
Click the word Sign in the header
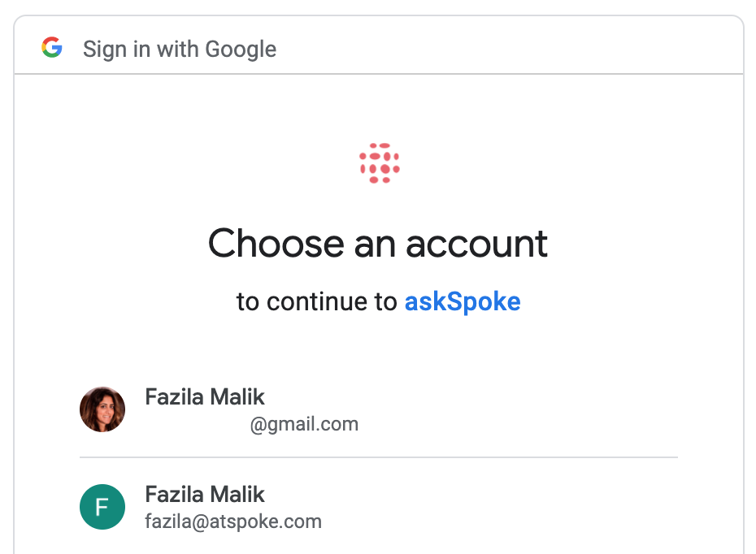click(105, 50)
